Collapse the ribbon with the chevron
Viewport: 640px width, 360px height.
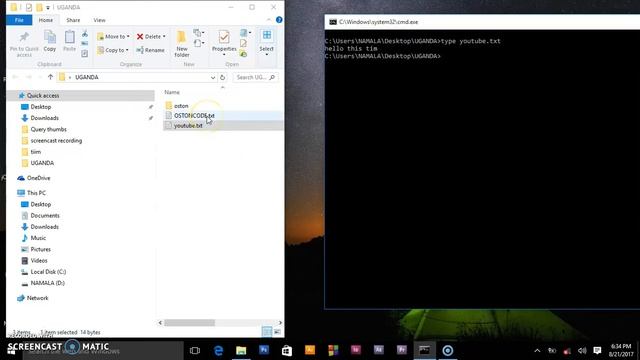coord(269,20)
